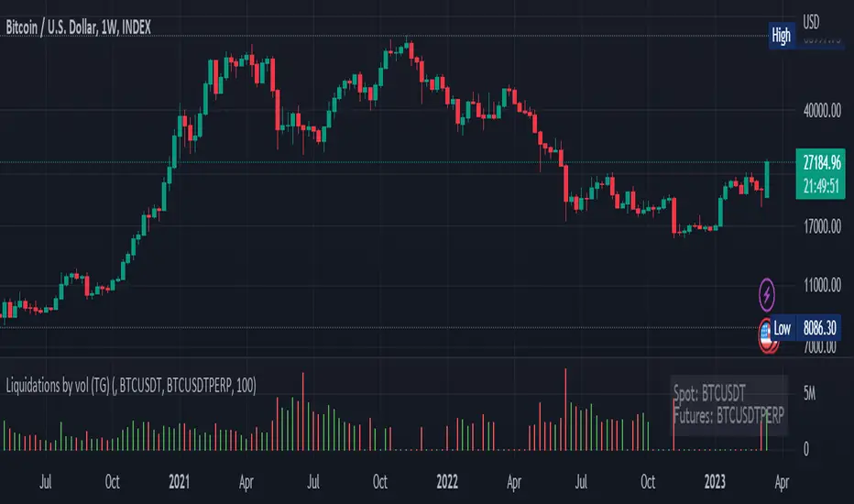Click the 0 label on liquidations scale

(x=806, y=450)
